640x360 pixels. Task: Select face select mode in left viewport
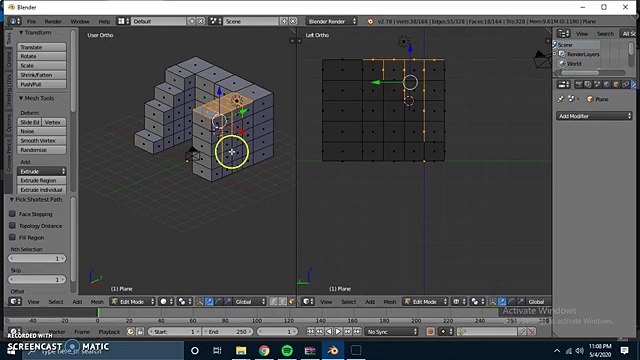[x=291, y=302]
